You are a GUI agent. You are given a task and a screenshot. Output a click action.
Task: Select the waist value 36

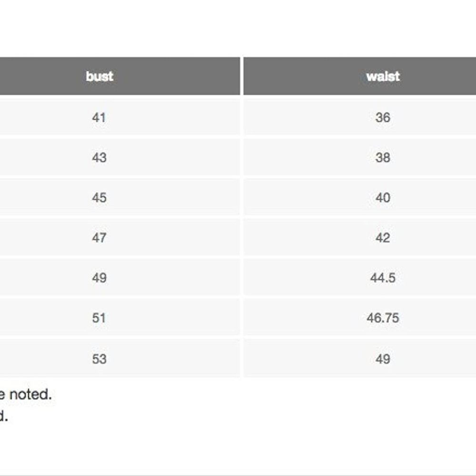[383, 118]
